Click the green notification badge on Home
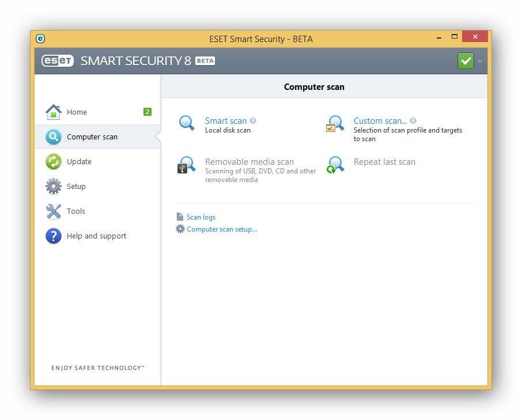The width and height of the screenshot is (522, 420). coord(147,112)
